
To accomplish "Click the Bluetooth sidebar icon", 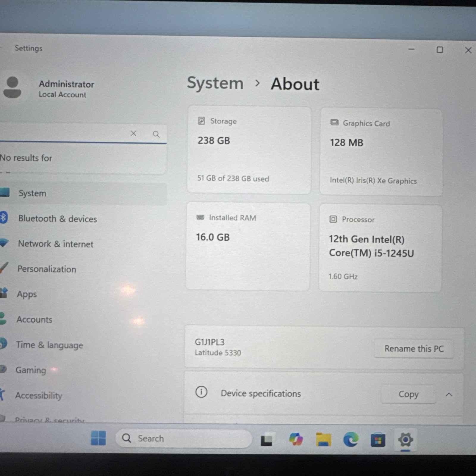I will tap(4, 217).
